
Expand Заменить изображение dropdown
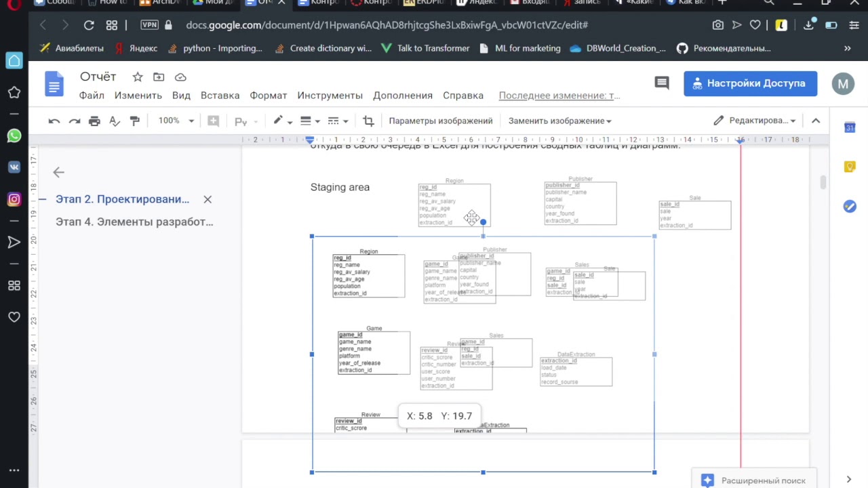(x=559, y=121)
